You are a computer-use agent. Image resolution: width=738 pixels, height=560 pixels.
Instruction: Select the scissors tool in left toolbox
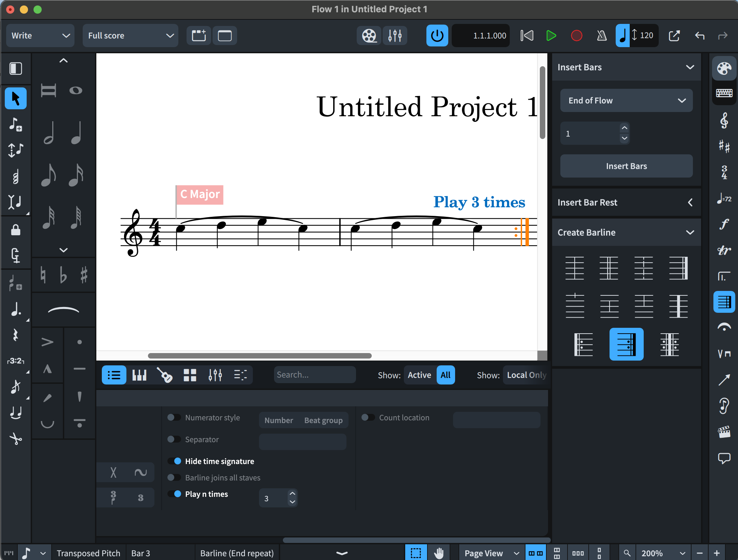[16, 439]
